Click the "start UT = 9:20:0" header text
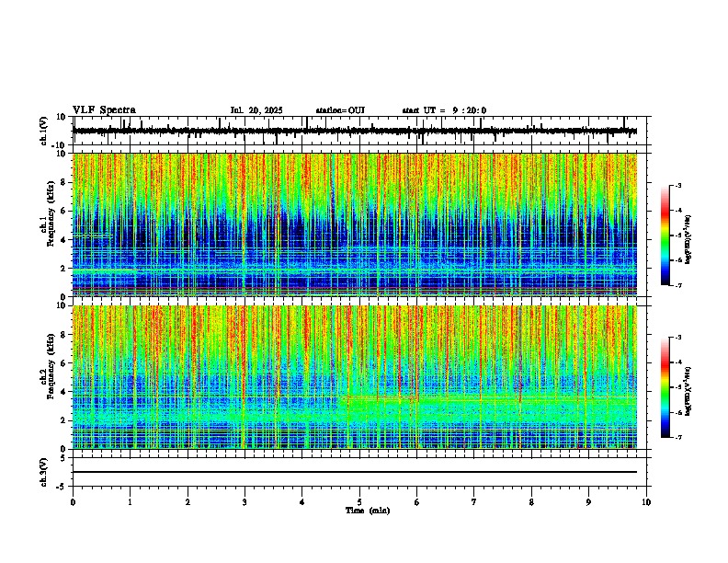The image size is (728, 563). pos(444,110)
